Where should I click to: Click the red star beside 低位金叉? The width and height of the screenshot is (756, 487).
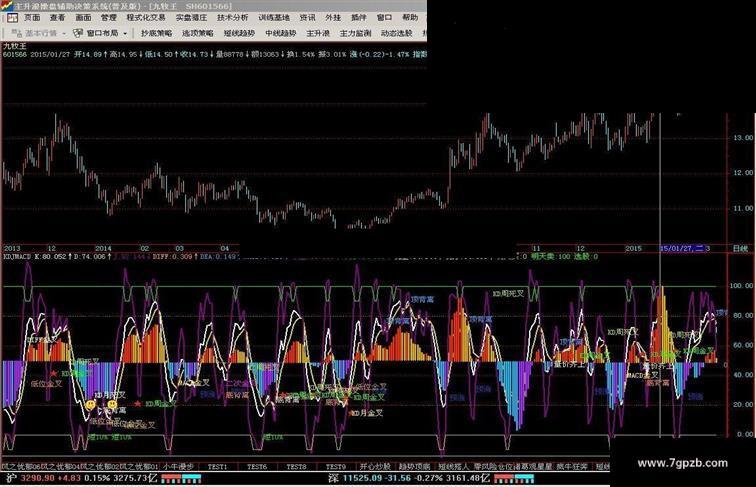pyautogui.click(x=54, y=374)
